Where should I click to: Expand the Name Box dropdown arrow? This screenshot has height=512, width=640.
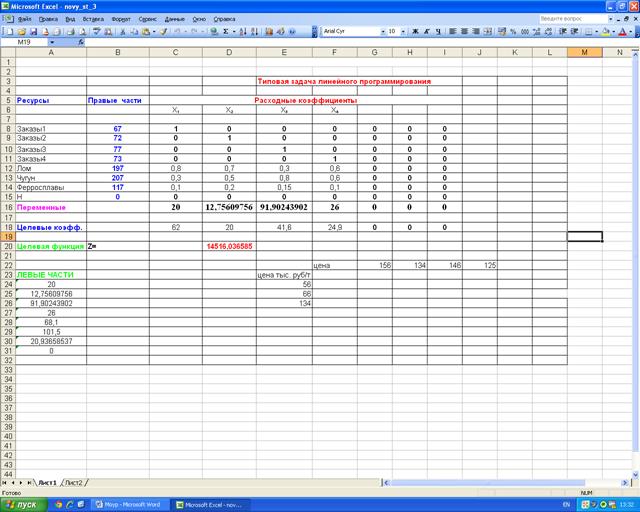tap(52, 42)
